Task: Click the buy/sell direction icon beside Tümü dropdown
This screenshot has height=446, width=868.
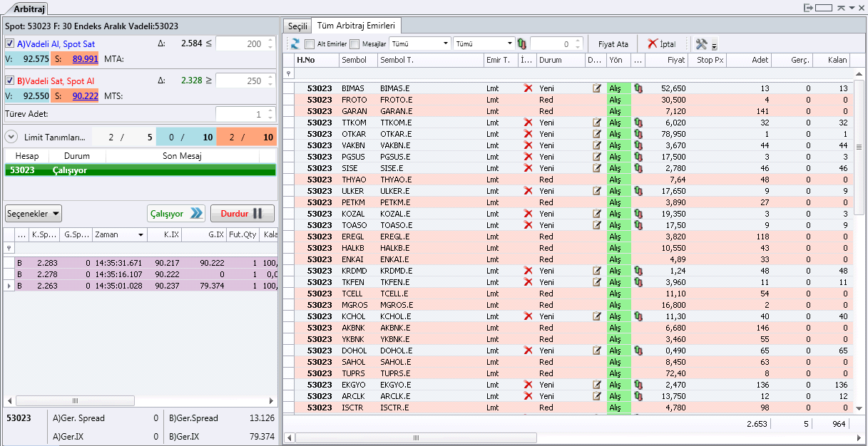Action: (x=521, y=43)
